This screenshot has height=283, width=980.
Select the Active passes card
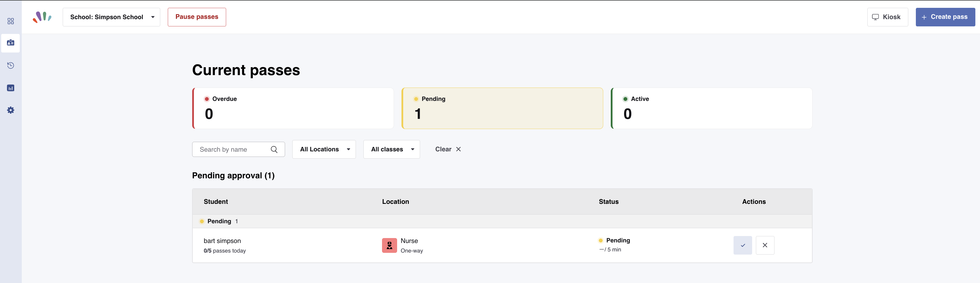click(711, 108)
